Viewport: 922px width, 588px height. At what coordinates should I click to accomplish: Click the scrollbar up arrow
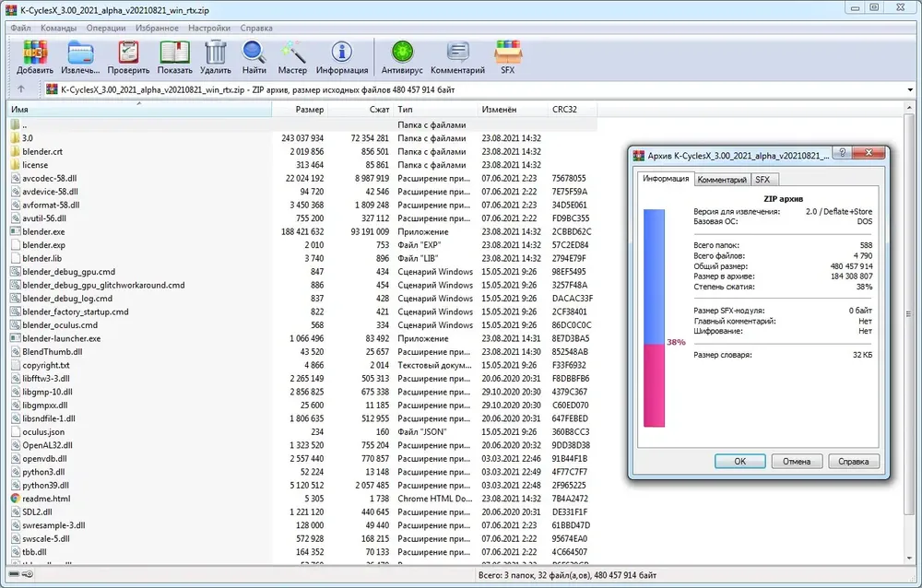[x=910, y=108]
